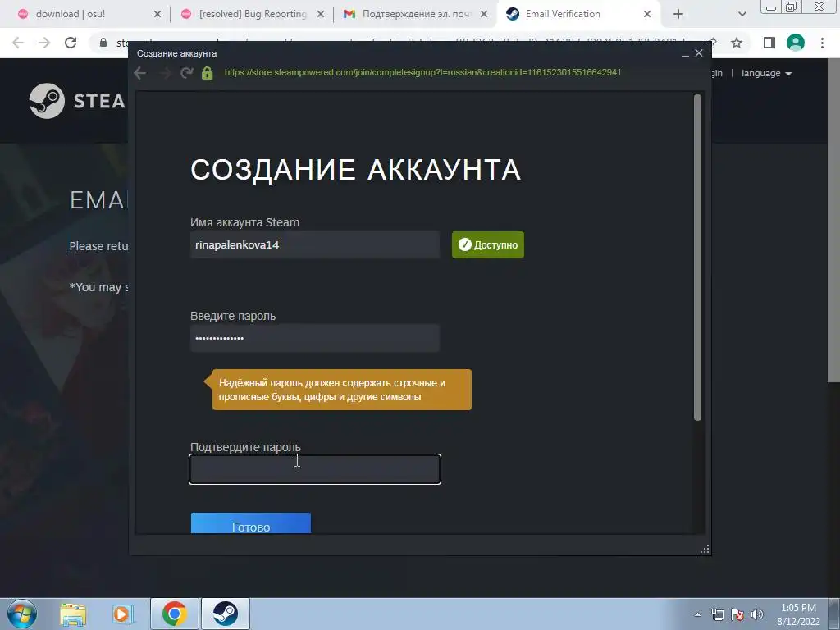Screen dimensions: 840x630
Task: Open Chrome's side panel icon
Action: pyautogui.click(x=769, y=43)
